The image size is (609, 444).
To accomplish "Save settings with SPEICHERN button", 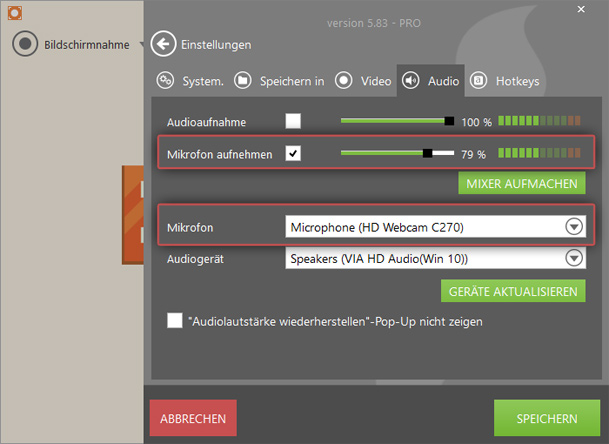I will [547, 418].
